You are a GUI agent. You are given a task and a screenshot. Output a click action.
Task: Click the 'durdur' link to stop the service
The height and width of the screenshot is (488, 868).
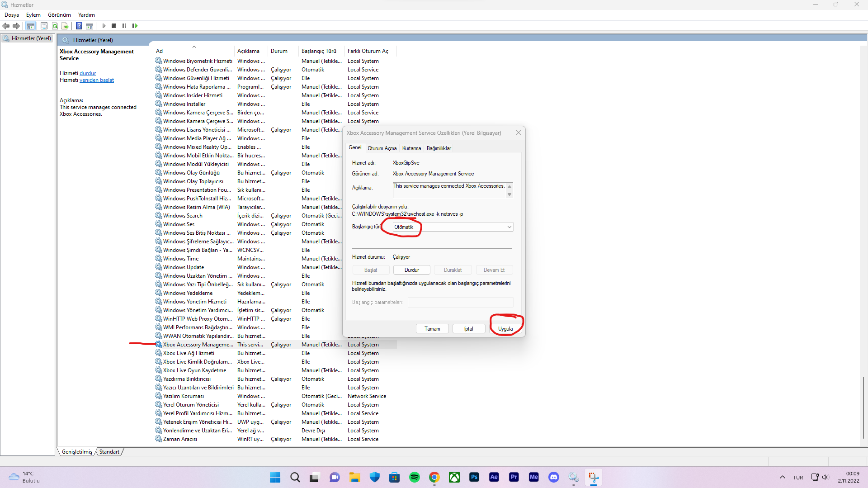tap(88, 73)
